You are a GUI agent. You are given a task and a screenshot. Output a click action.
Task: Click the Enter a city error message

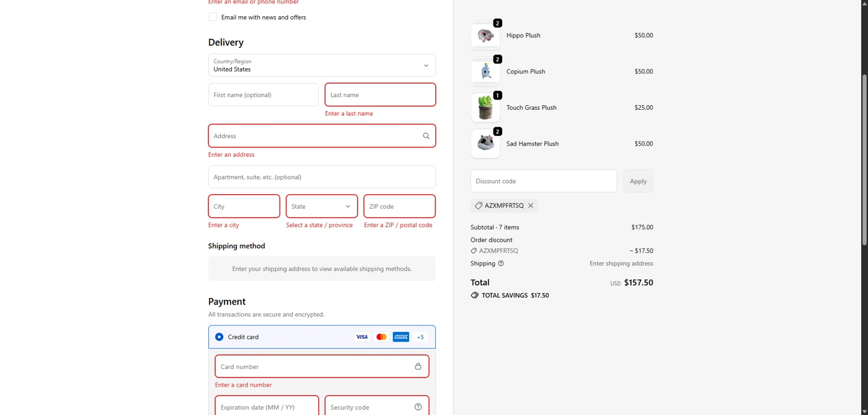pyautogui.click(x=223, y=225)
